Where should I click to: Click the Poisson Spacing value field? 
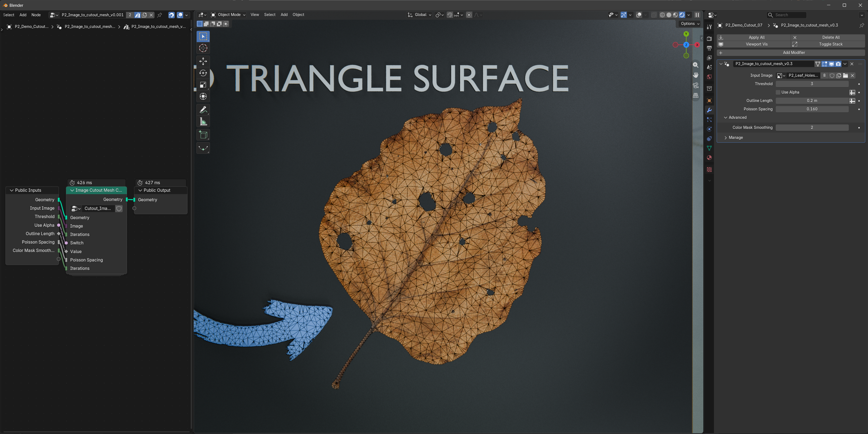pos(812,109)
